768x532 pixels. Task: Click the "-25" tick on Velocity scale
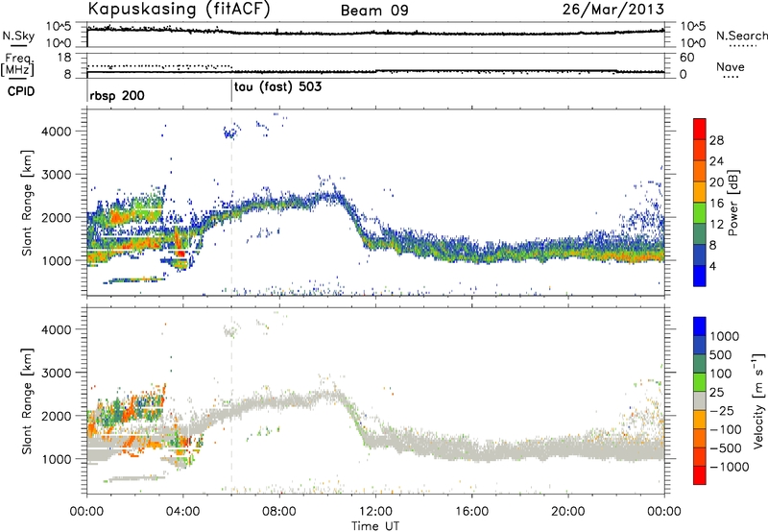[x=724, y=411]
